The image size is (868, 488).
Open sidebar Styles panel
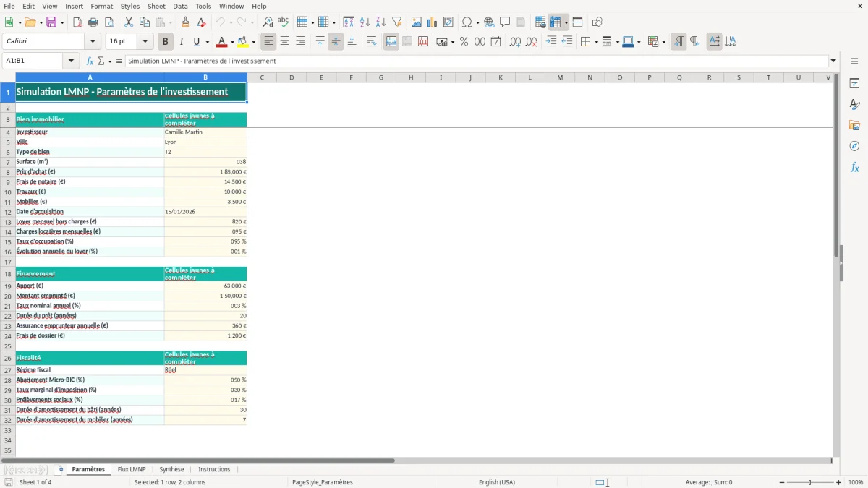point(854,105)
